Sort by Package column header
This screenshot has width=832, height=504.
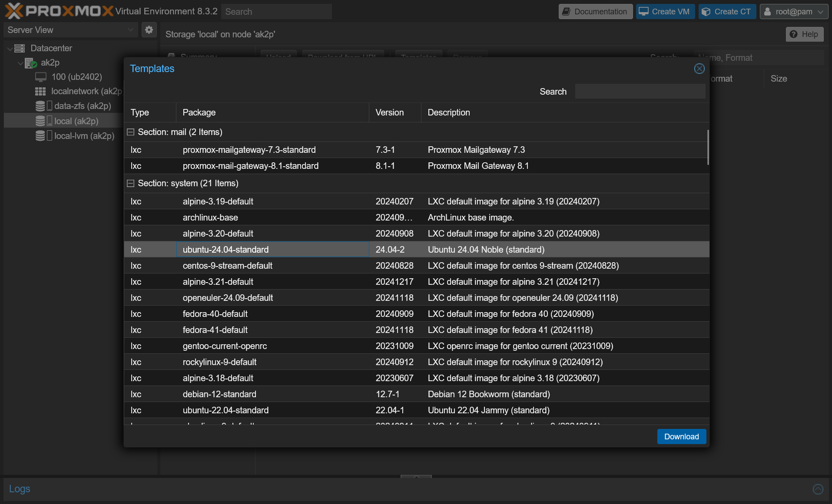point(272,112)
